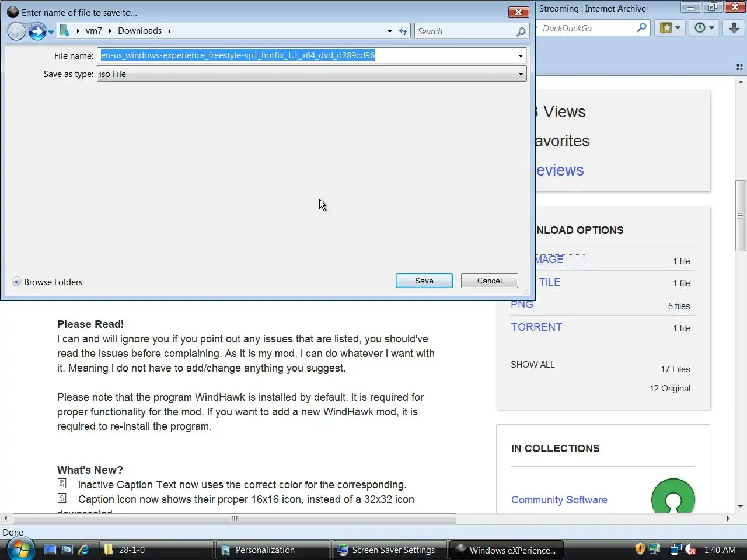Click the ITEM TILE download link
747x560 pixels.
pyautogui.click(x=549, y=282)
